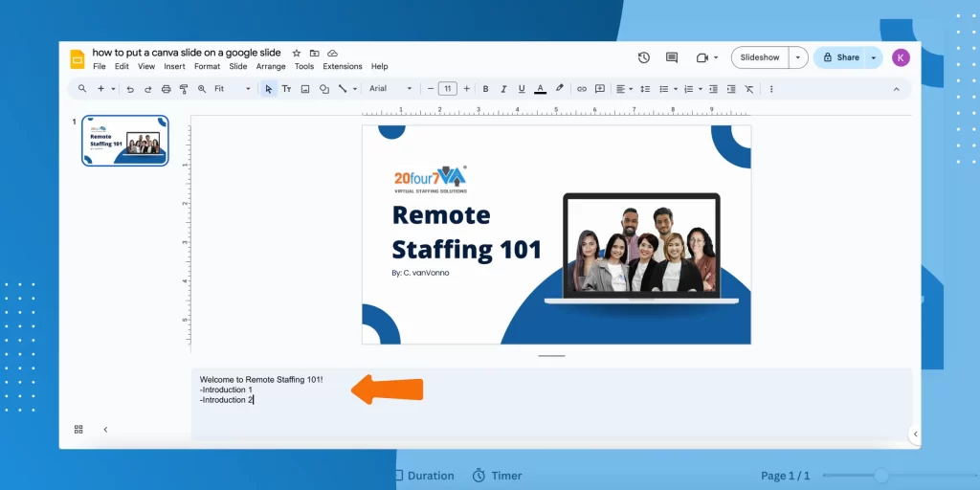Redo the last action

148,89
